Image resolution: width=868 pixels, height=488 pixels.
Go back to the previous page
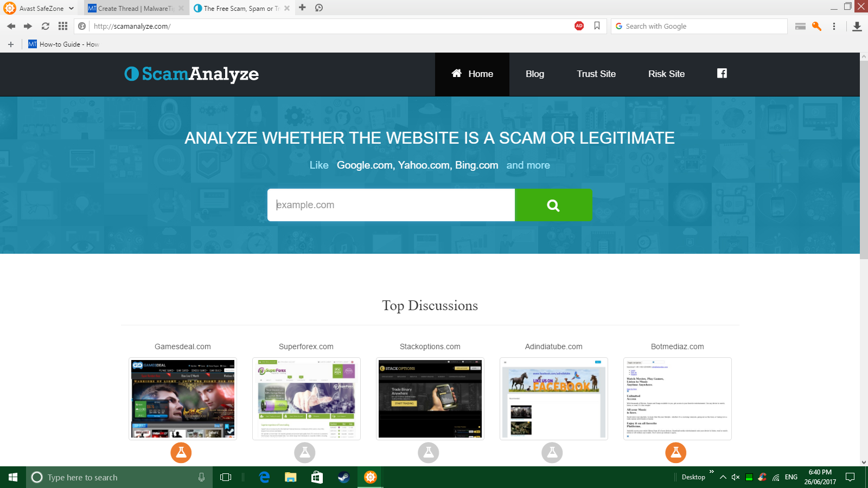pos(11,26)
